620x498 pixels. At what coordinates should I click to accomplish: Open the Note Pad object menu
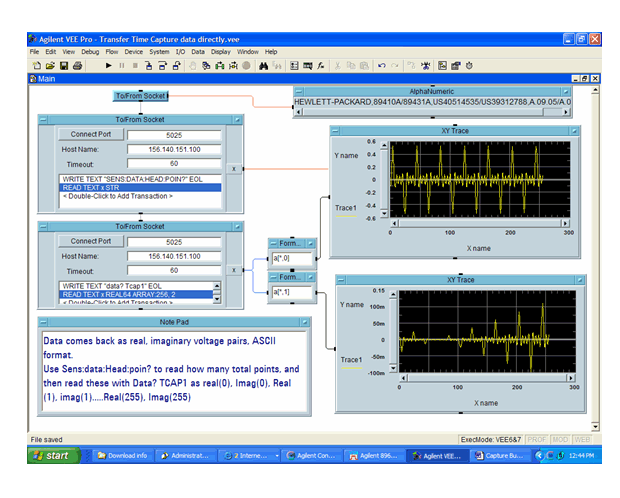[45, 322]
